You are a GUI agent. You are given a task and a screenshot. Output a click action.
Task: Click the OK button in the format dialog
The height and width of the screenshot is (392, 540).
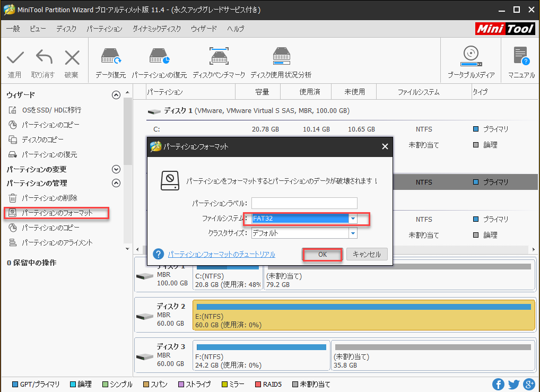(322, 254)
